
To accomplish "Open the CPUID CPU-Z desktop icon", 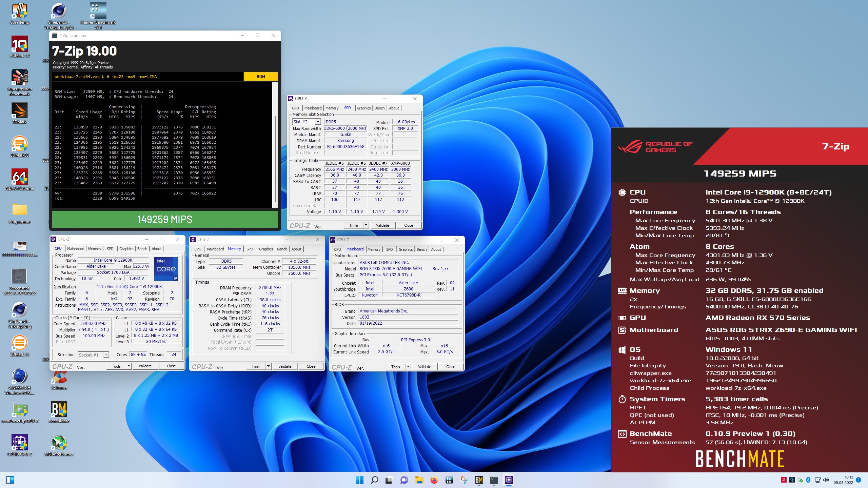I will pos(20,445).
